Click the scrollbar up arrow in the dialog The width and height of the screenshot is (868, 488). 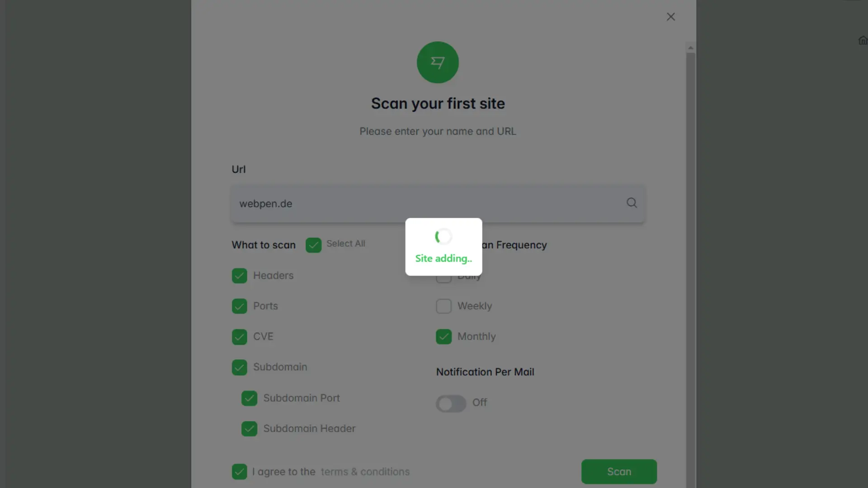click(x=690, y=47)
